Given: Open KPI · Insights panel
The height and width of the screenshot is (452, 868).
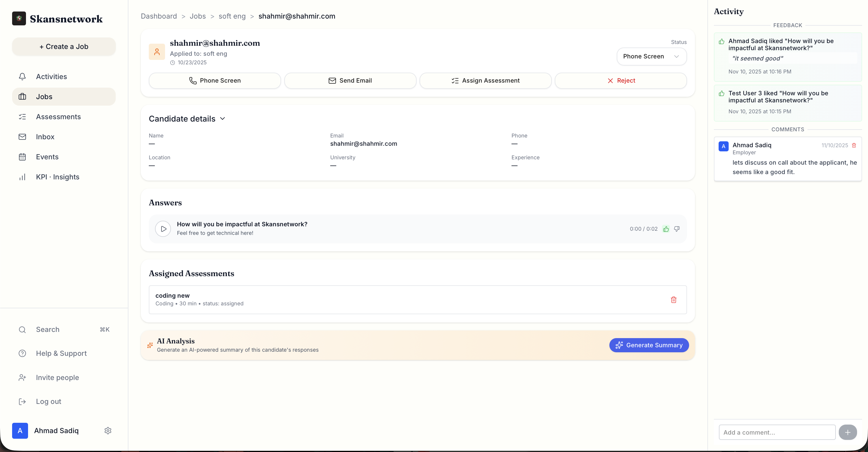Looking at the screenshot, I should [57, 177].
